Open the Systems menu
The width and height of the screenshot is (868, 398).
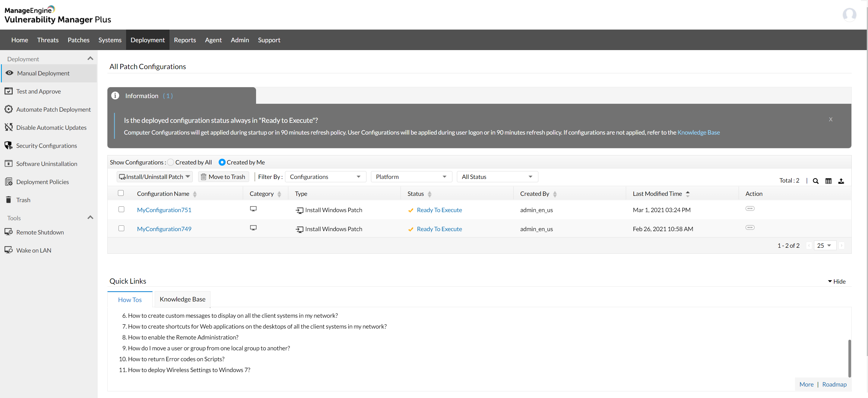pyautogui.click(x=110, y=40)
